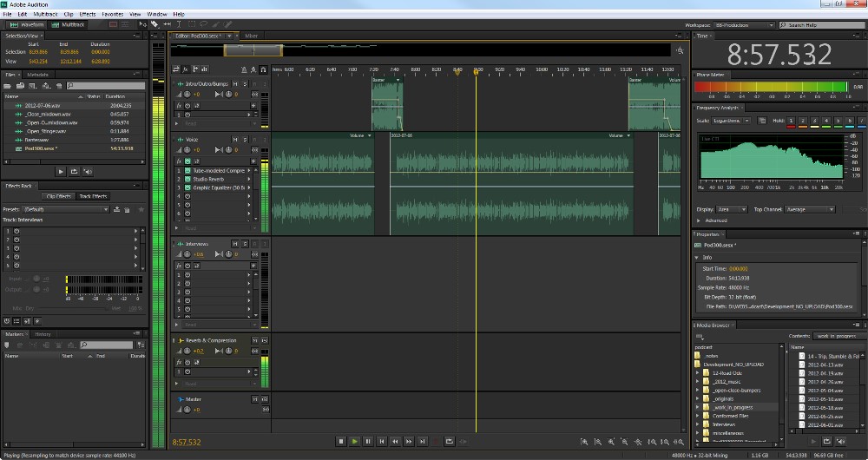
Task: Toggle snapping magnet icon above the tracks
Action: (263, 69)
